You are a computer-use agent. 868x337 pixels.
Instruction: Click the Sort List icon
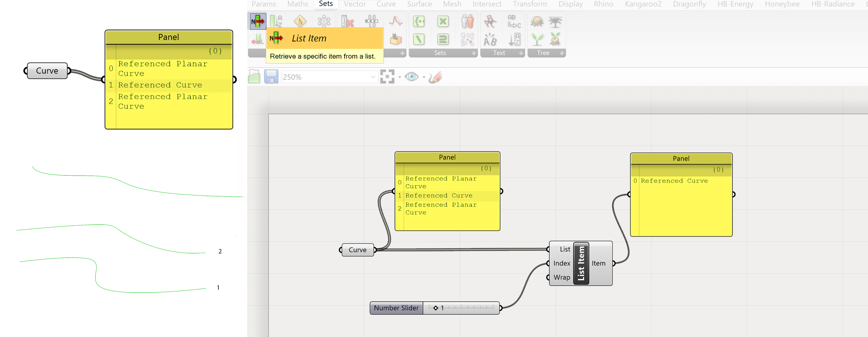[x=276, y=21]
